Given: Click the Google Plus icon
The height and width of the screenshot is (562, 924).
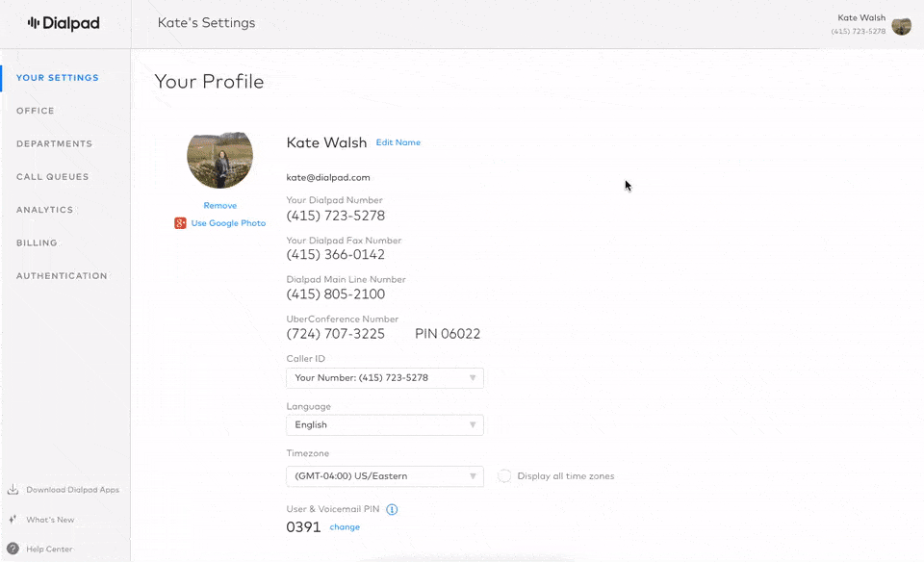Looking at the screenshot, I should (x=180, y=223).
